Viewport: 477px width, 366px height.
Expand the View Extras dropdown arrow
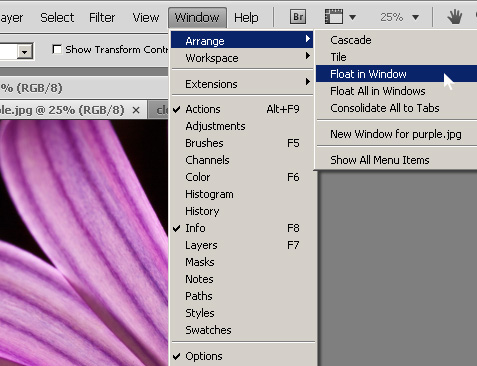pyautogui.click(x=352, y=17)
